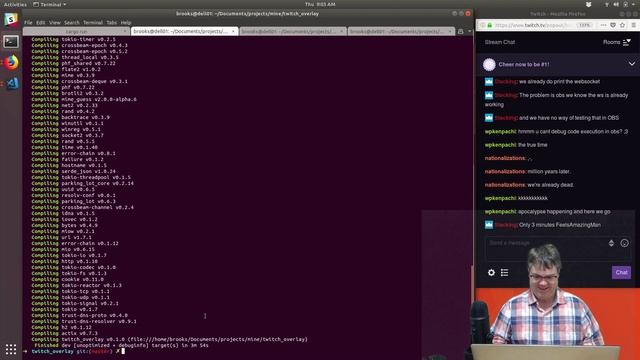The image size is (640, 360).
Task: Open the Terminal app menu in top bar
Action: point(49,4)
